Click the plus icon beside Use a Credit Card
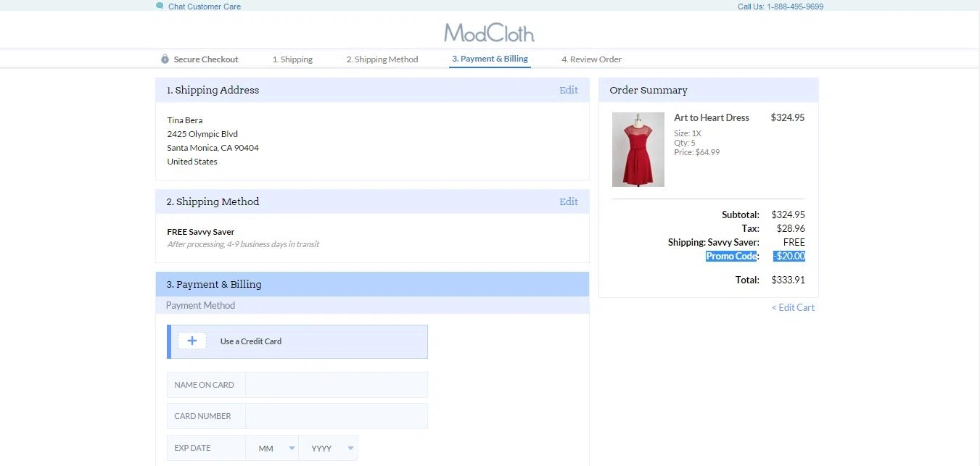The width and height of the screenshot is (980, 466). click(192, 341)
